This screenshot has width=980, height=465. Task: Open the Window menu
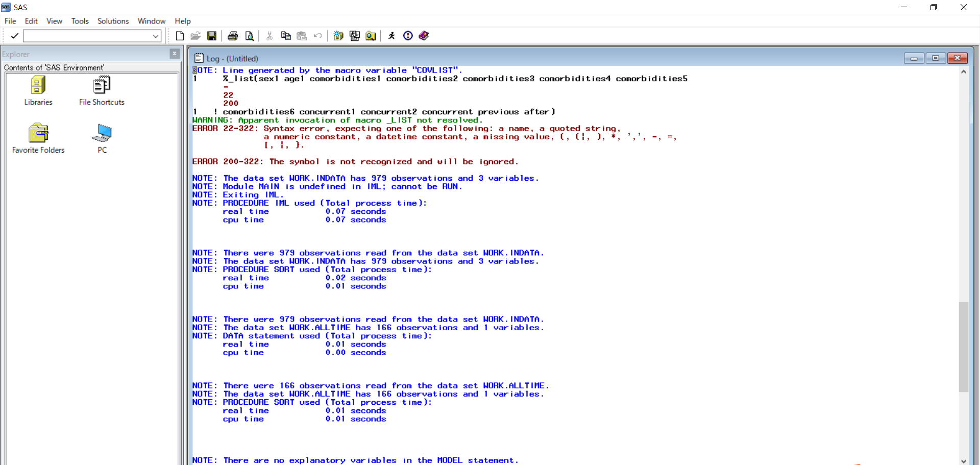[x=151, y=21]
